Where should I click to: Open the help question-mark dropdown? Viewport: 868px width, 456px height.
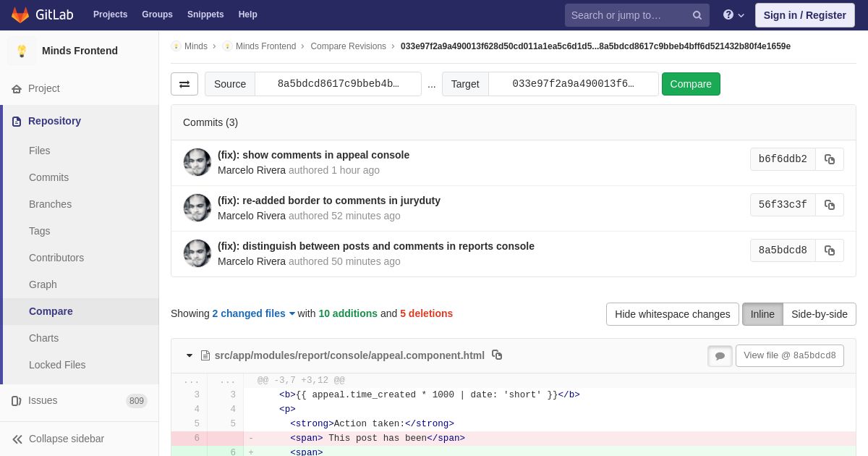coord(733,15)
